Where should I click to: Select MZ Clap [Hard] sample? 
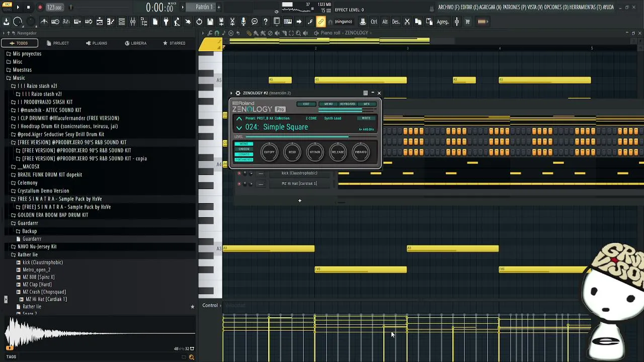click(34, 285)
